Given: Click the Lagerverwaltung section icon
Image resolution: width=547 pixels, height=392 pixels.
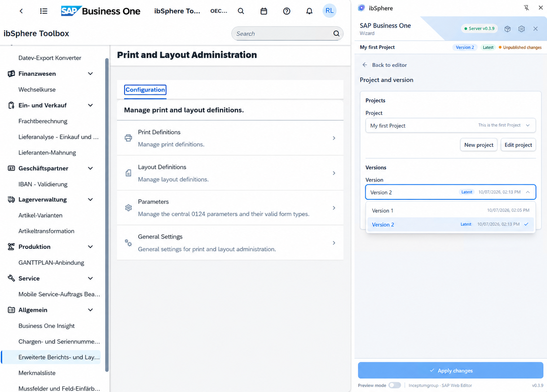Looking at the screenshot, I should [x=11, y=200].
